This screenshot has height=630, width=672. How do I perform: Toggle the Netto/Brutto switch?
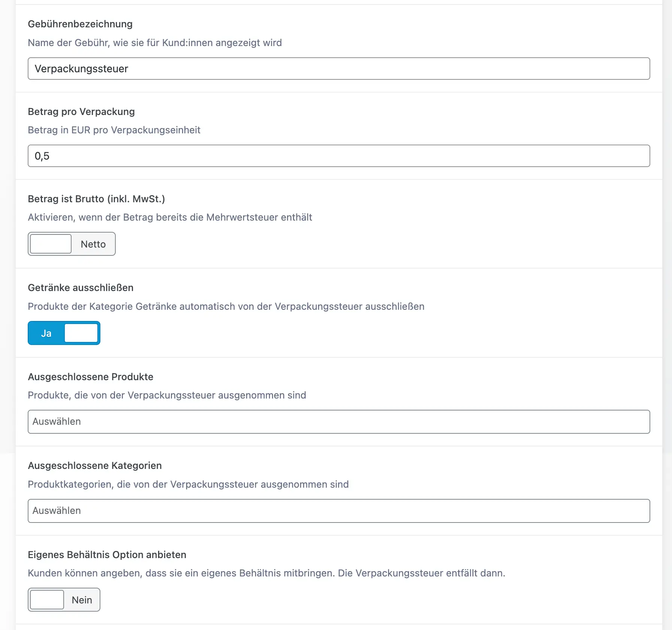pyautogui.click(x=72, y=244)
